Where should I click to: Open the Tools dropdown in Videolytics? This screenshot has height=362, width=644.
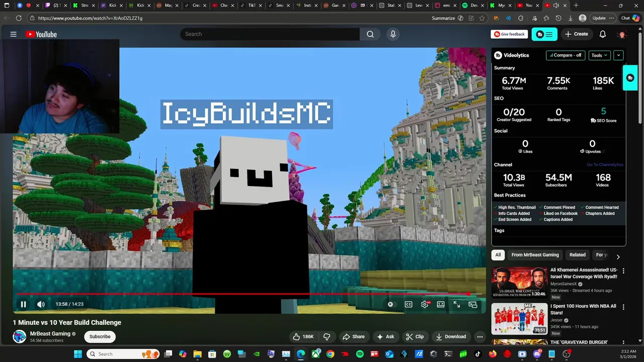pyautogui.click(x=599, y=55)
